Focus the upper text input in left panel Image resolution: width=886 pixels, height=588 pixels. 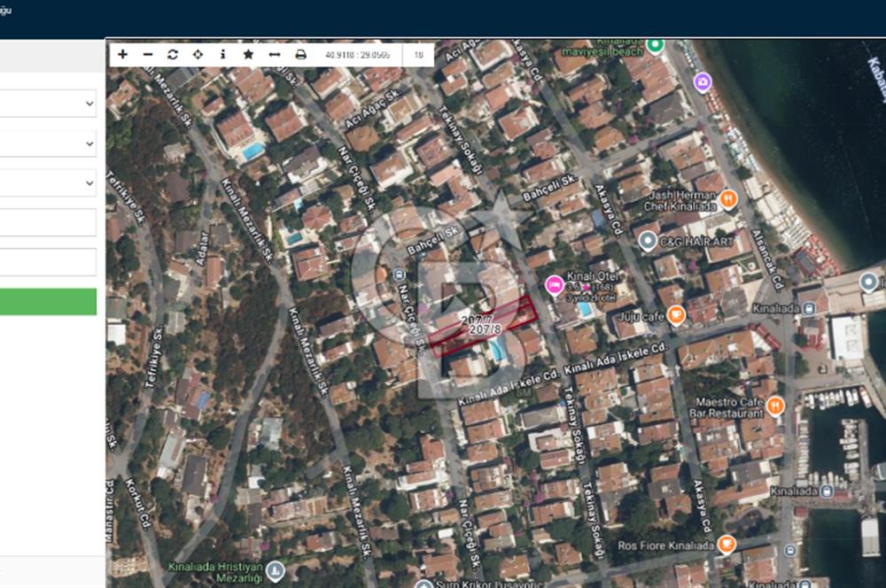48,222
